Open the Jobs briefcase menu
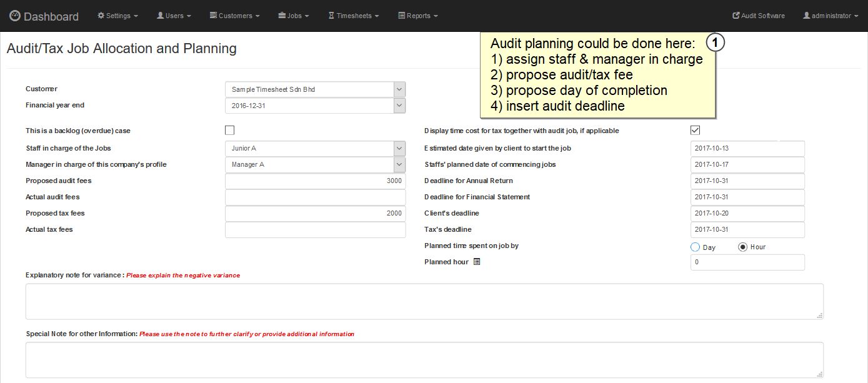Viewport: 868px width, 383px height. [293, 16]
